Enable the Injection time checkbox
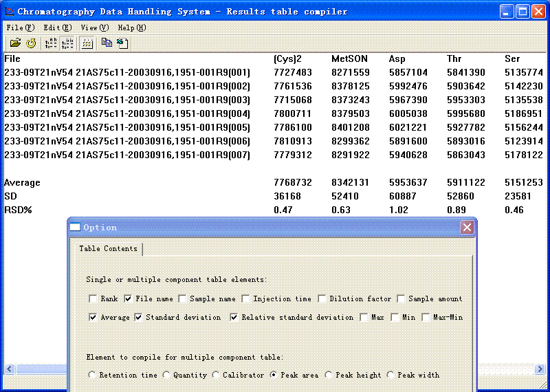550x392 pixels. point(245,298)
